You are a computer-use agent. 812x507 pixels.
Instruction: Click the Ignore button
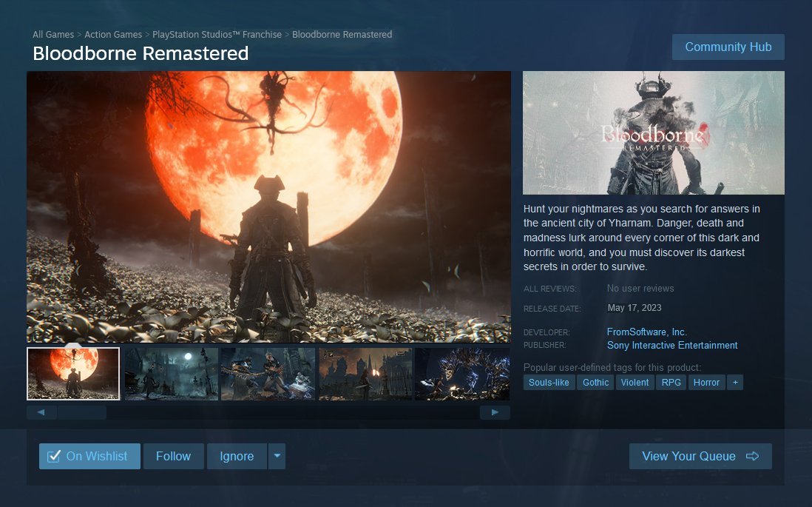tap(237, 456)
